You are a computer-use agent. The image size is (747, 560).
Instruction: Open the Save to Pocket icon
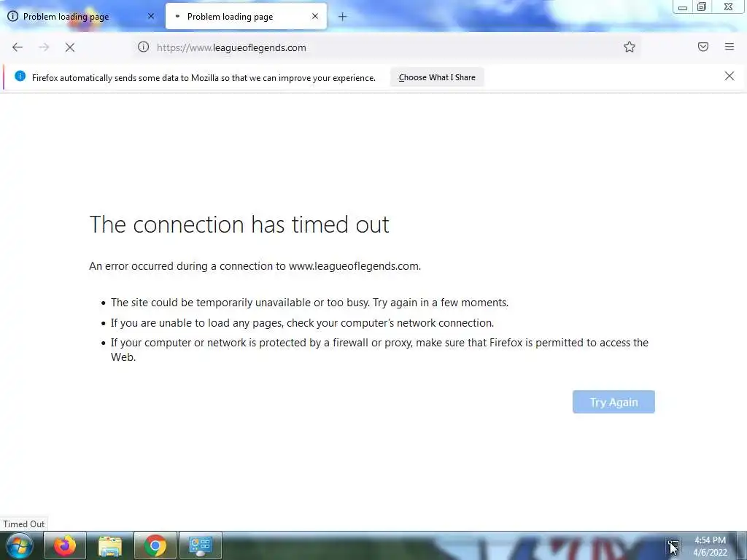tap(703, 47)
